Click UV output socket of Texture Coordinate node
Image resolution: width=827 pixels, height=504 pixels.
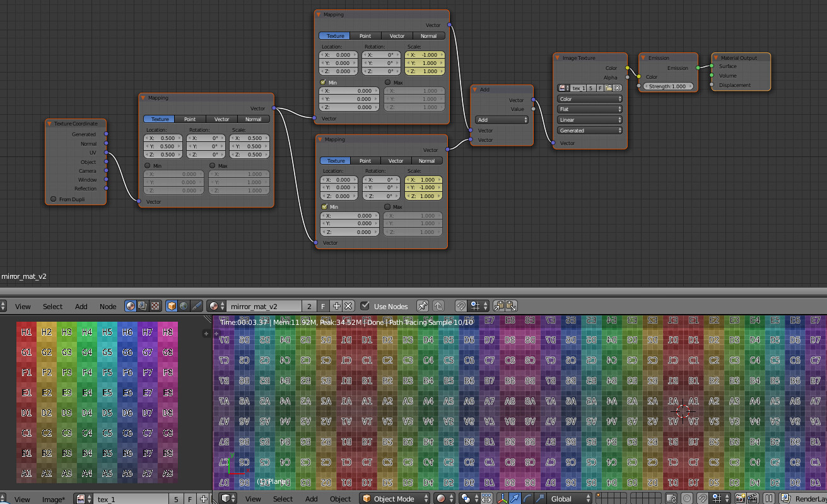[x=106, y=153]
